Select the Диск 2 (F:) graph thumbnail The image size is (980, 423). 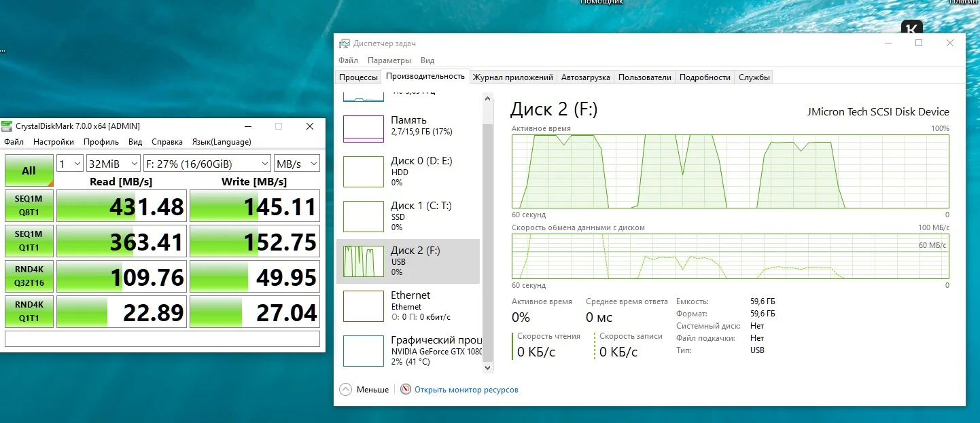pos(364,261)
